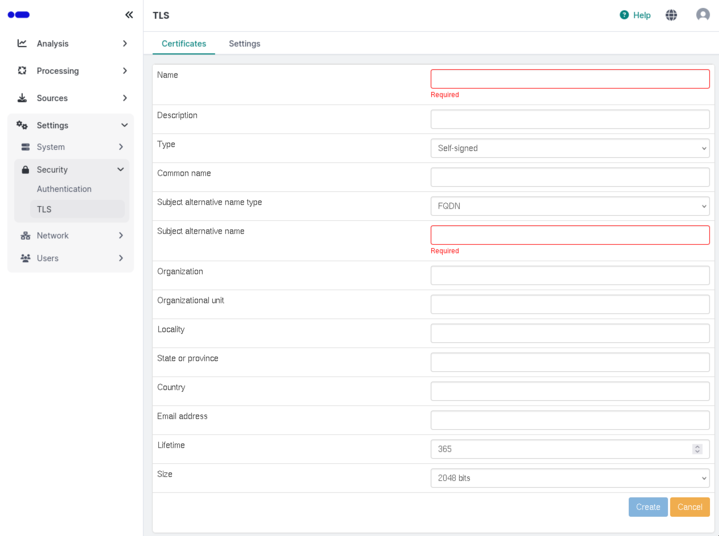Click the Network icon

pos(26,236)
